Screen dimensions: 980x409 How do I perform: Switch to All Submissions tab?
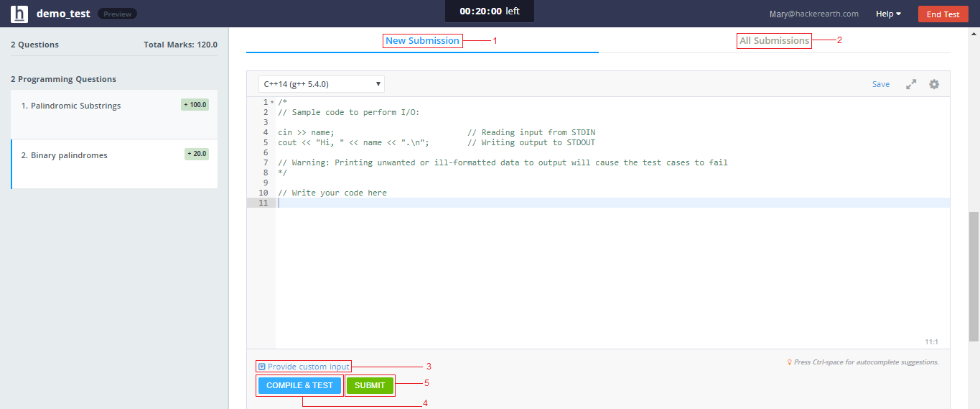(x=774, y=41)
